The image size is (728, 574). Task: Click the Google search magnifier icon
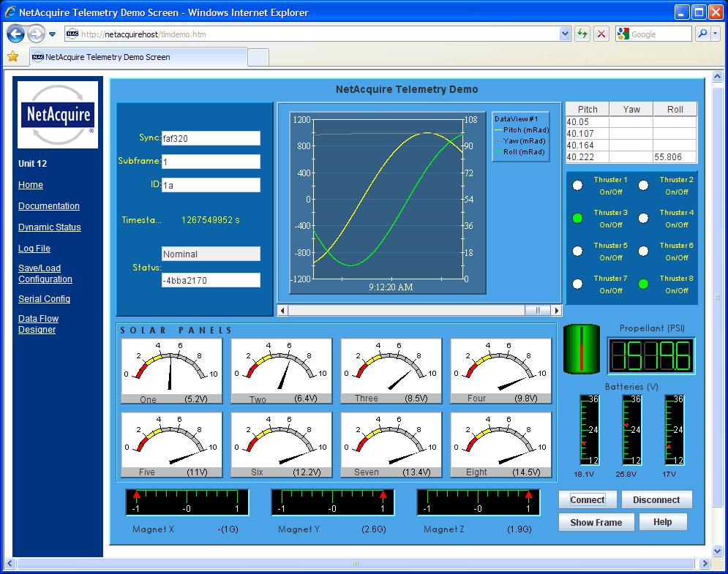click(703, 34)
